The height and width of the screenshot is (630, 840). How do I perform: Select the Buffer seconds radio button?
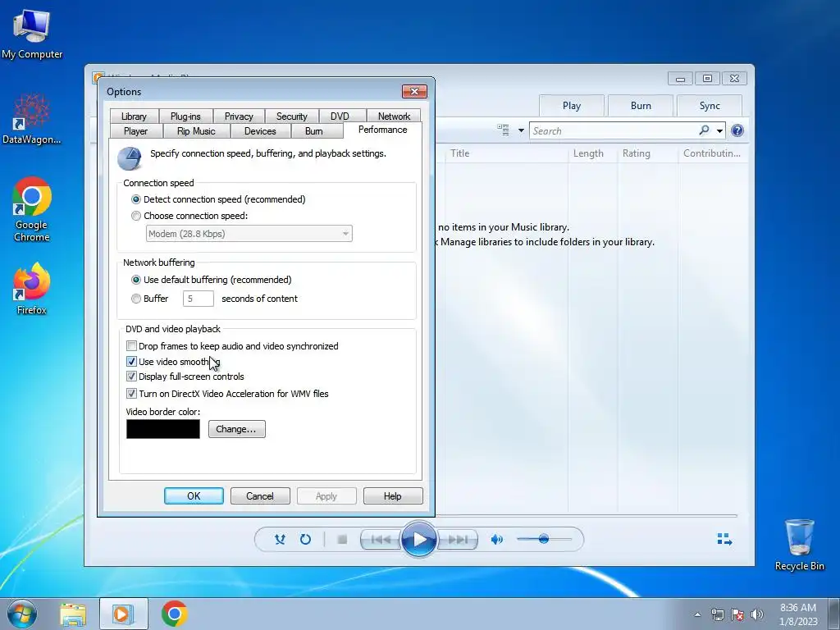tap(136, 299)
